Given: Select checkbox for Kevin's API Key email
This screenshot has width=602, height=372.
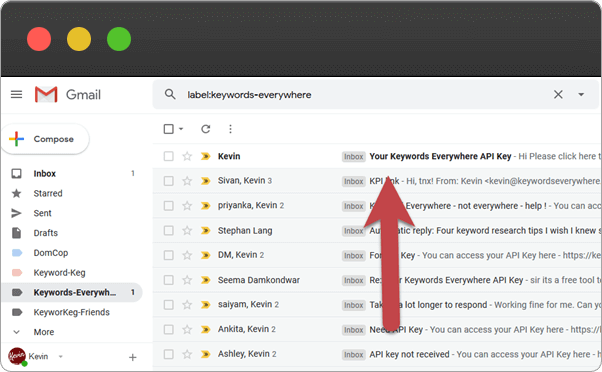Looking at the screenshot, I should pos(169,156).
